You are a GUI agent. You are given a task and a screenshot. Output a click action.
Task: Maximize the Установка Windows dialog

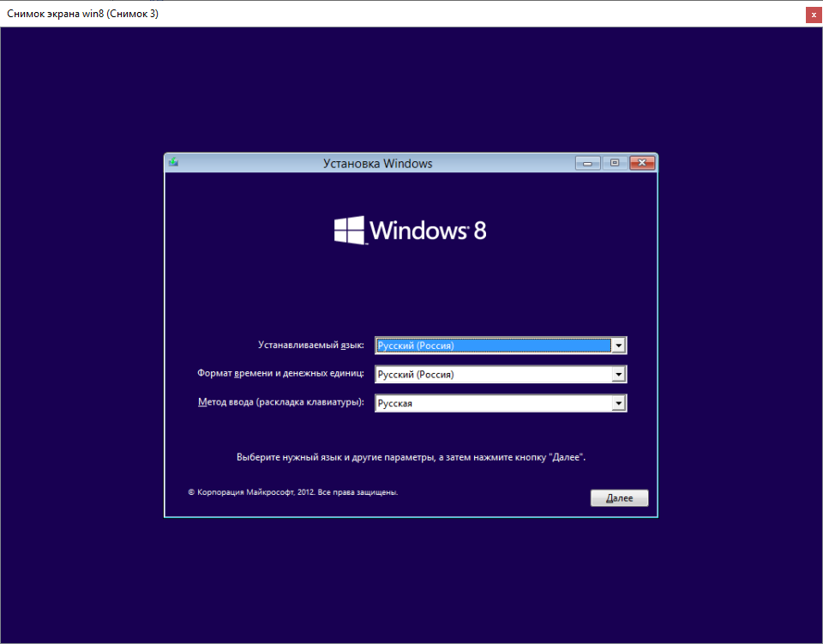click(615, 163)
